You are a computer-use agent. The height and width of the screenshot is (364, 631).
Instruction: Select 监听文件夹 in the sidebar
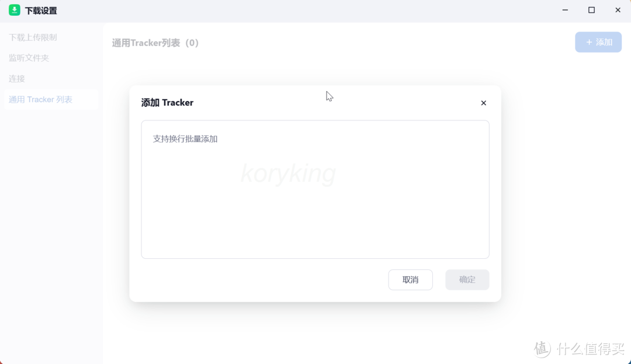coord(29,58)
